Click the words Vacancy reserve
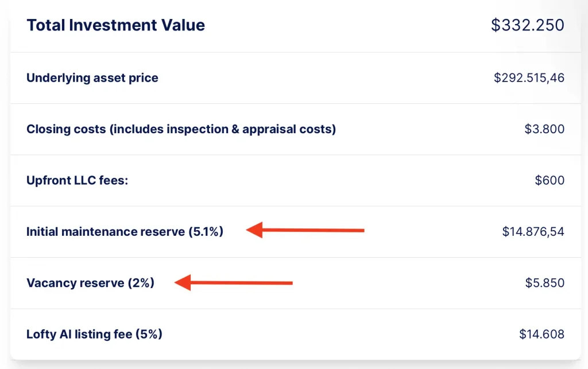588x369 pixels. point(75,283)
